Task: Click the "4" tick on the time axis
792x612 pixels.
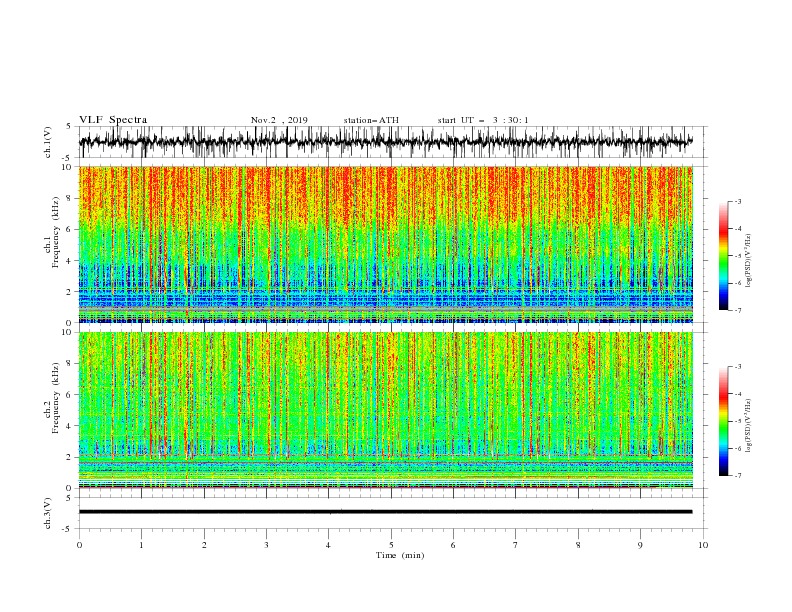Action: click(x=328, y=545)
